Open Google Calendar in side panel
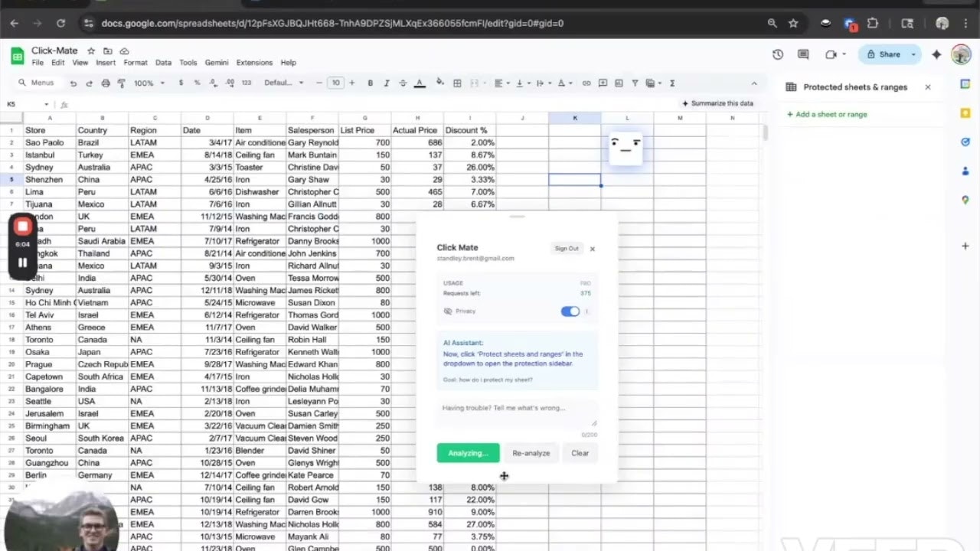This screenshot has width=980, height=551. coord(965,84)
